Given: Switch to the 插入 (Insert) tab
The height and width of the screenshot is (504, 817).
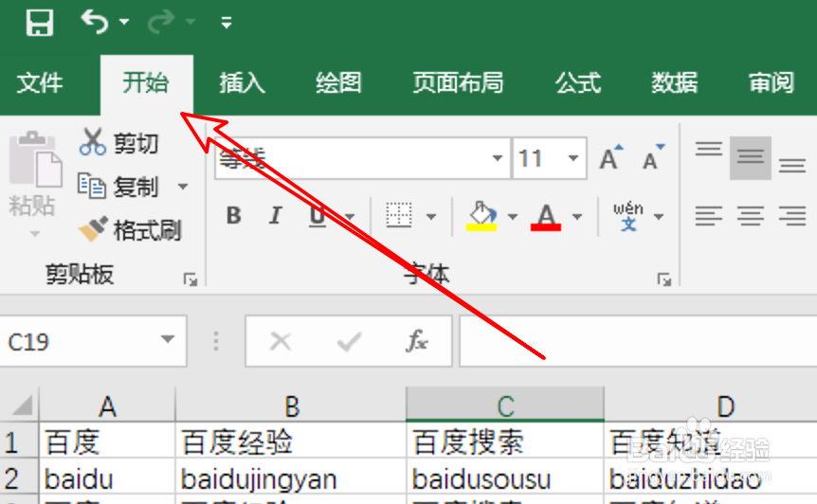Looking at the screenshot, I should [243, 82].
